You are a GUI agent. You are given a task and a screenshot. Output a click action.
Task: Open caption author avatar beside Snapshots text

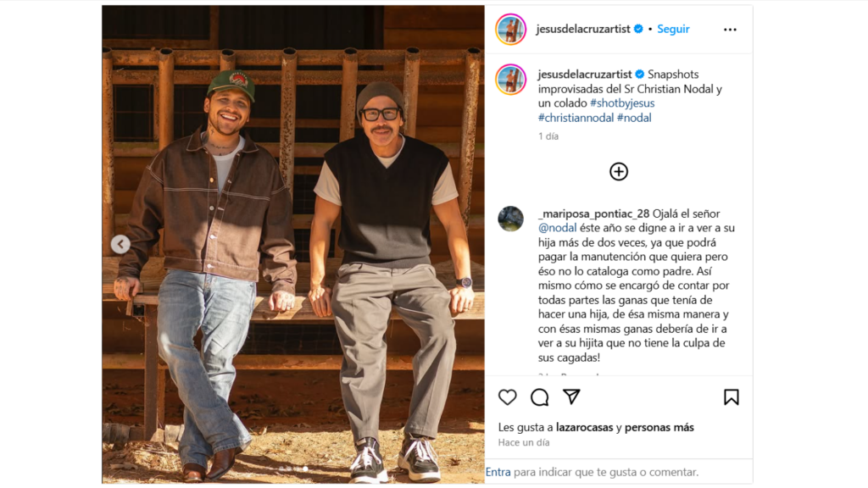pyautogui.click(x=510, y=80)
